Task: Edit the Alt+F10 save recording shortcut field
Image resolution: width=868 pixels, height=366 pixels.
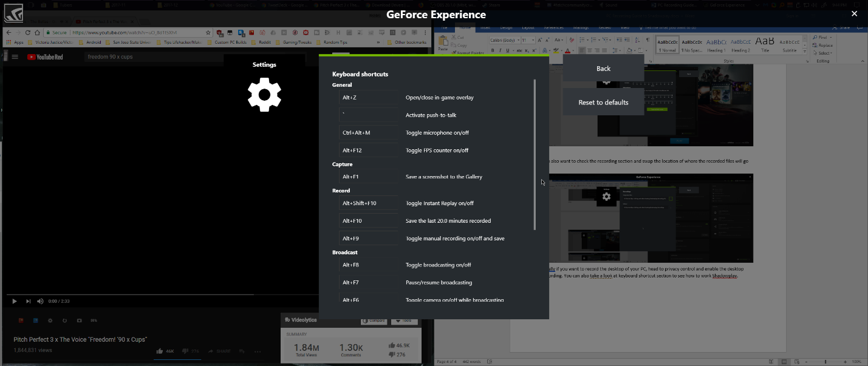Action: click(369, 221)
